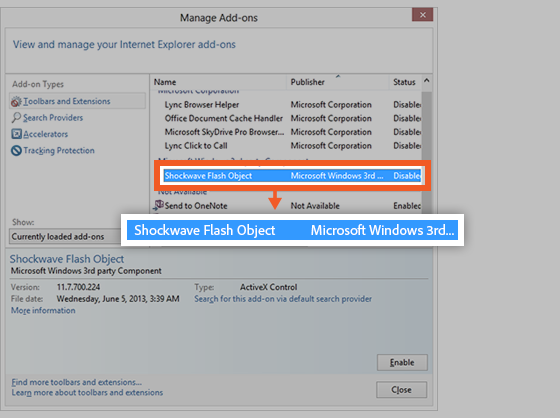Open the Toolbars and Extensions add-on type
560x418 pixels.
click(x=78, y=101)
